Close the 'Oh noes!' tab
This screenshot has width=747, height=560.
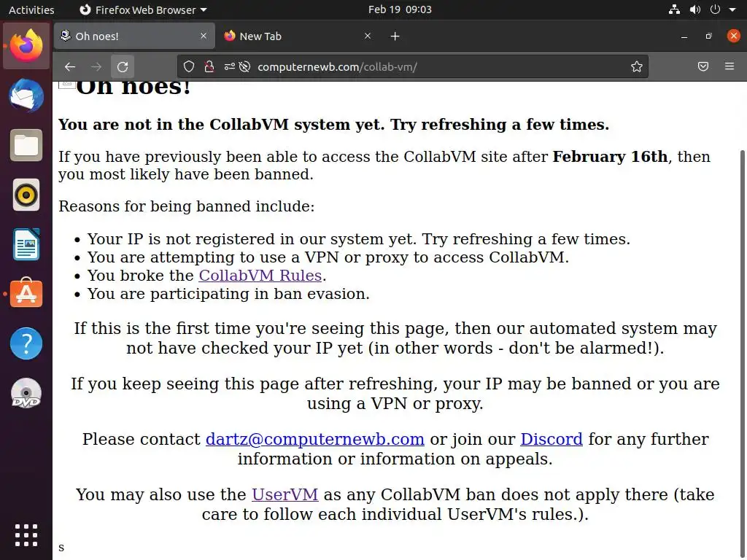click(204, 36)
